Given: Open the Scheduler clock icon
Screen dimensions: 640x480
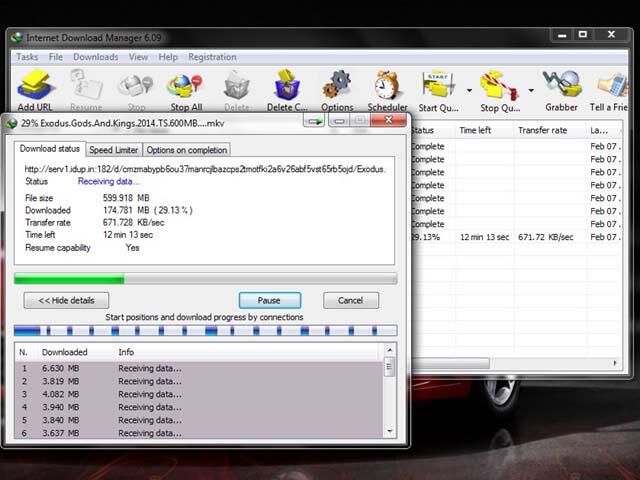Looking at the screenshot, I should point(387,90).
